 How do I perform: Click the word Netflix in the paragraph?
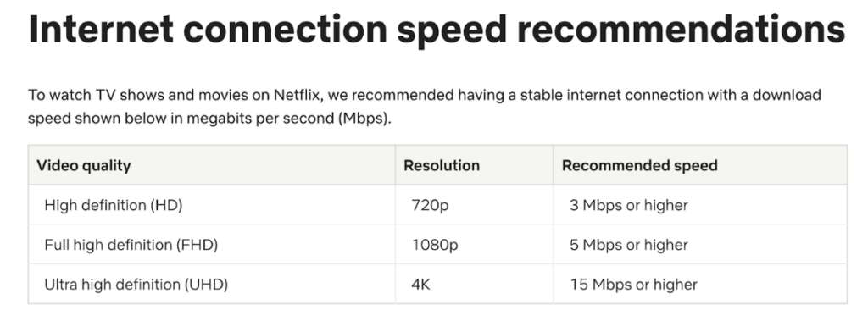(x=298, y=95)
